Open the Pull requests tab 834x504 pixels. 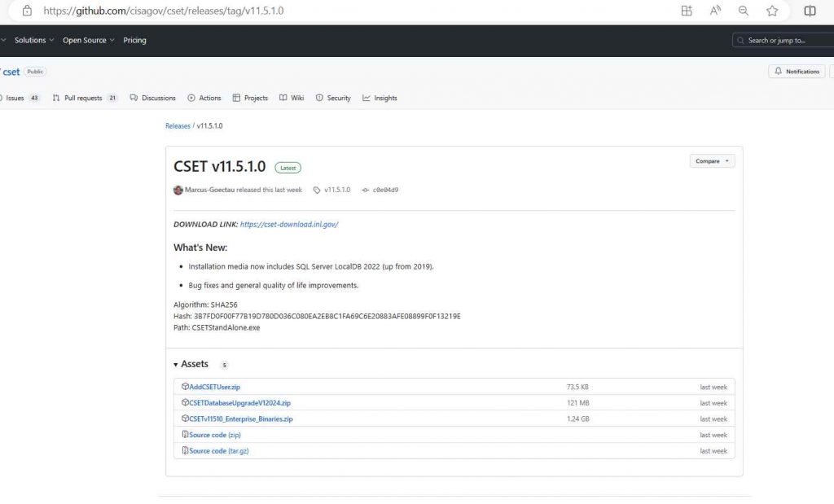[x=85, y=98]
